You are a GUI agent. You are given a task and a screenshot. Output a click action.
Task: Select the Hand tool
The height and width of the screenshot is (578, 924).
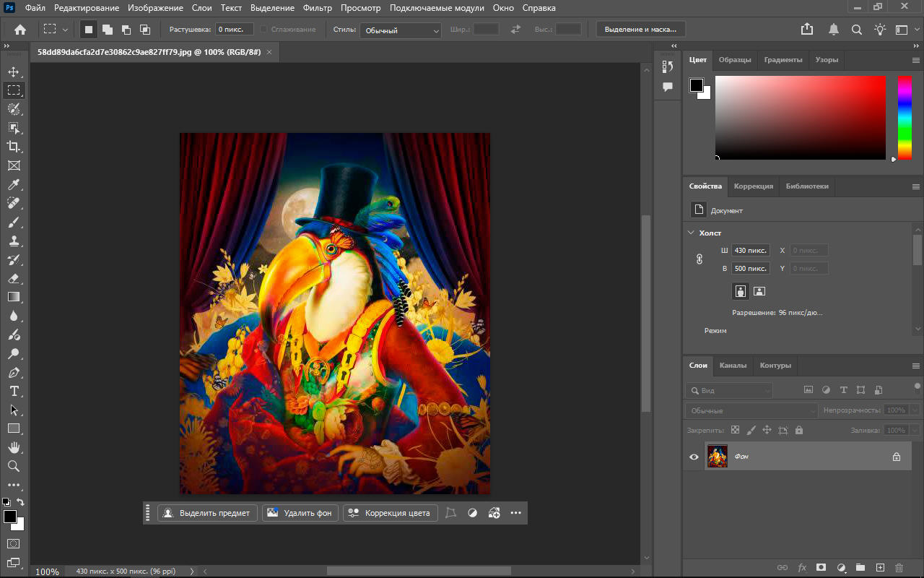[x=14, y=447]
